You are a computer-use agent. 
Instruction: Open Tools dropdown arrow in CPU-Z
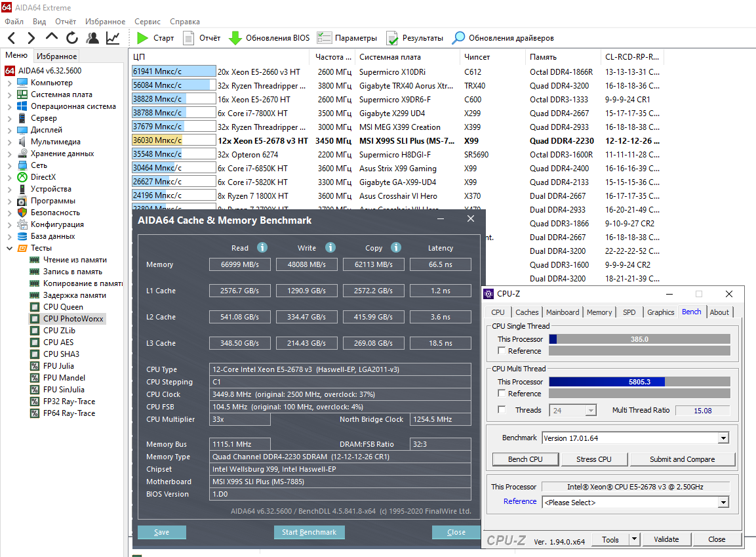click(x=635, y=539)
